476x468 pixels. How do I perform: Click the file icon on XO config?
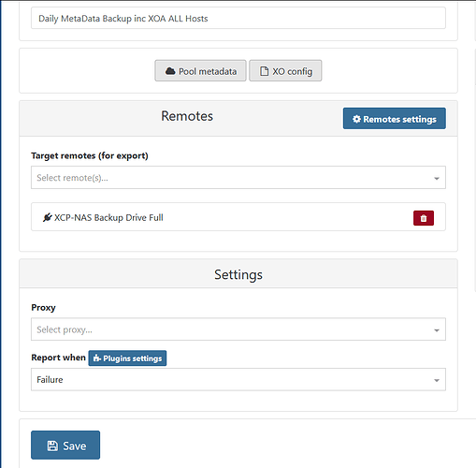coord(264,71)
